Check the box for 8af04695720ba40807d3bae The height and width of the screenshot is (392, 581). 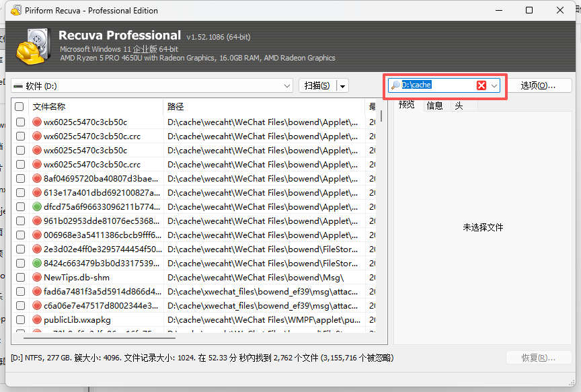20,179
